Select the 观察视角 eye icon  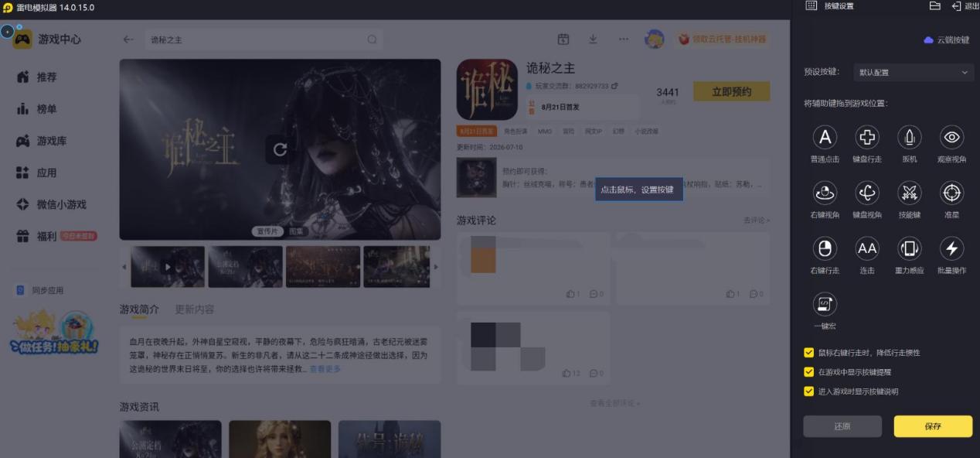tap(951, 138)
